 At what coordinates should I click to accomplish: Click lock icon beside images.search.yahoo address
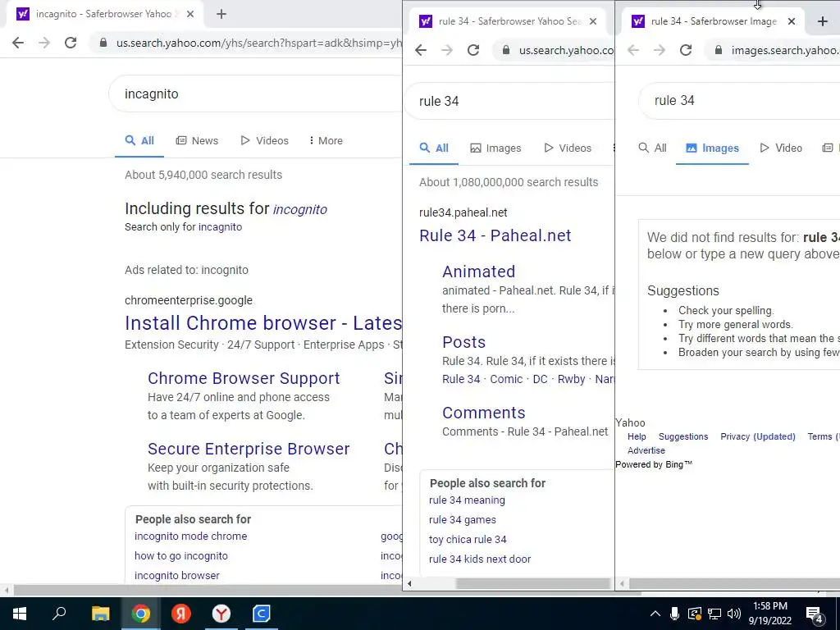pyautogui.click(x=719, y=50)
